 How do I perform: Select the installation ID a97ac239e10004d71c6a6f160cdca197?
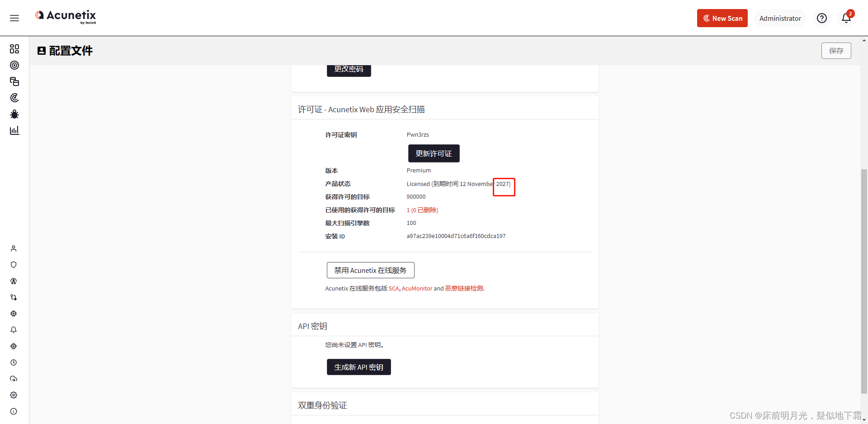coord(456,236)
